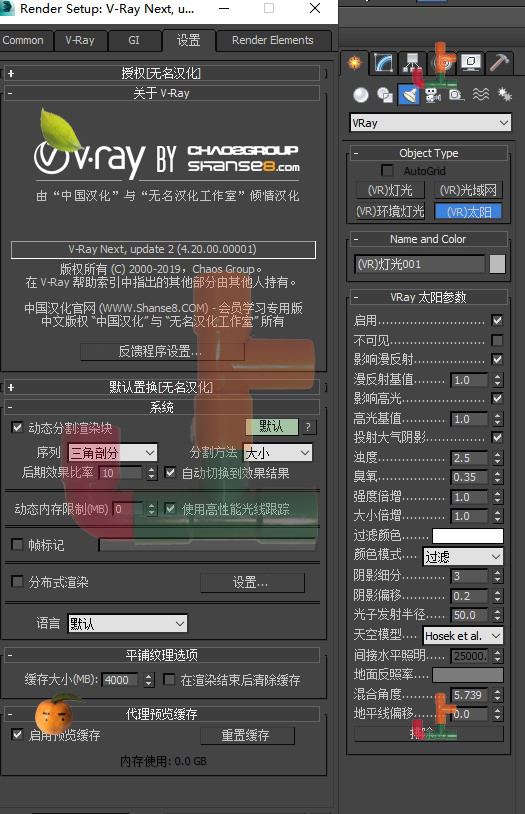Expand the 默认置换[无名汉化] rollout
The width and height of the screenshot is (525, 814).
[161, 387]
